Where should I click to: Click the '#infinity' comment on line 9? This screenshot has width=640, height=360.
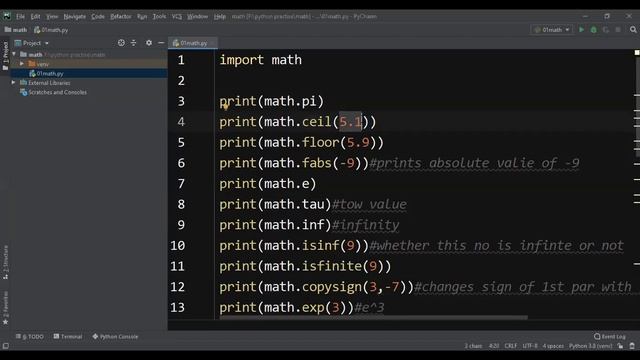point(366,225)
